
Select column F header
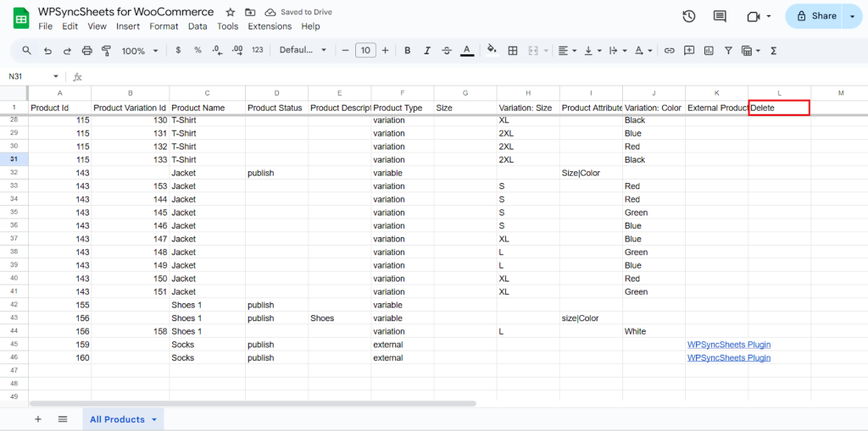pyautogui.click(x=403, y=92)
